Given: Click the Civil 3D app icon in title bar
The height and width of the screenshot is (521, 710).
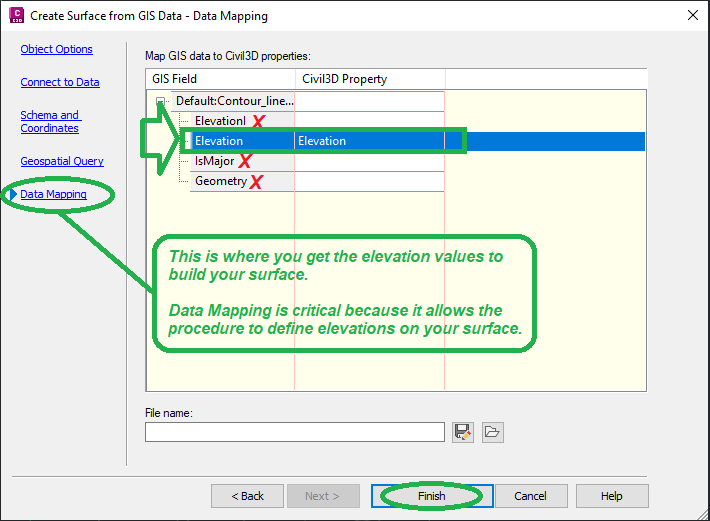Looking at the screenshot, I should (17, 15).
